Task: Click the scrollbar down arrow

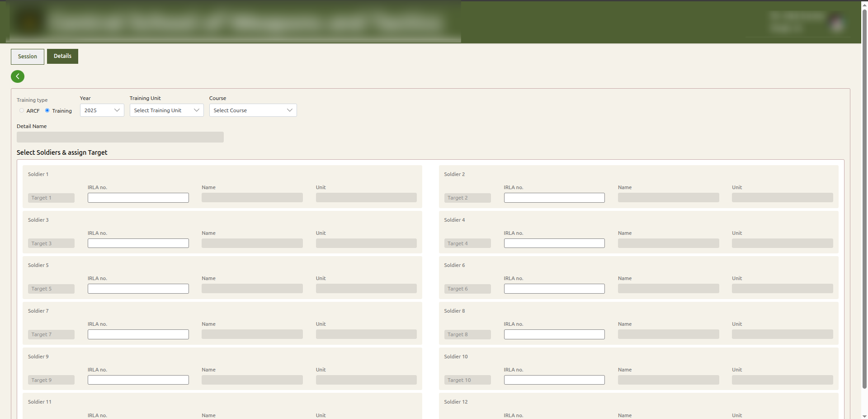Action: [x=864, y=415]
